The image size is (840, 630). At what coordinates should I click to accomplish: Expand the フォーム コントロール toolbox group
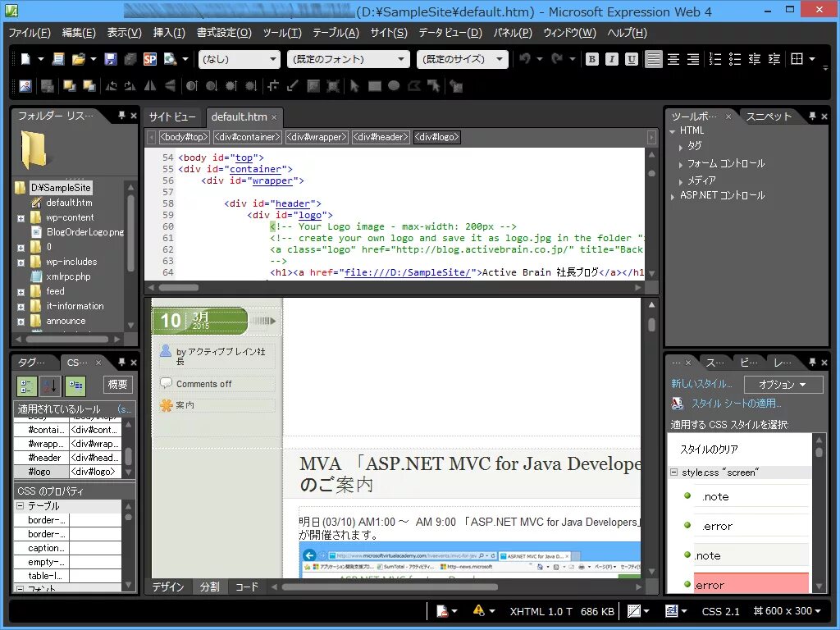coord(681,164)
